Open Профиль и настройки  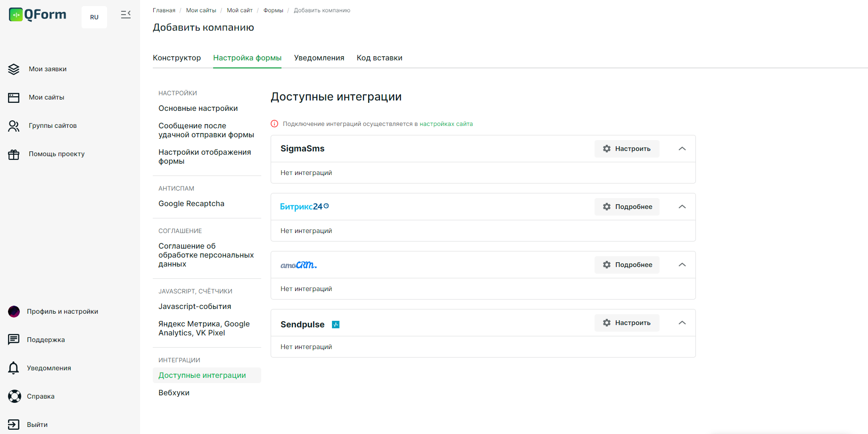click(63, 311)
